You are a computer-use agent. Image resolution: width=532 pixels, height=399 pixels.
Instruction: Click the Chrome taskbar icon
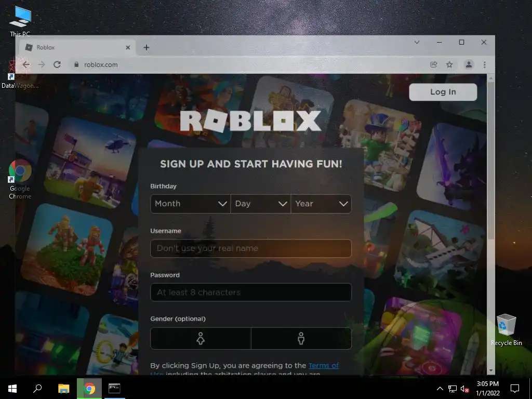coord(89,389)
